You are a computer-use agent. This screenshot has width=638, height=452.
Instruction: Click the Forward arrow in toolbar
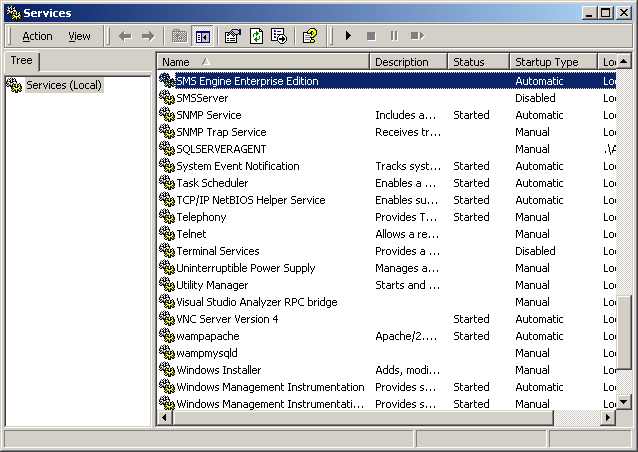click(x=148, y=36)
